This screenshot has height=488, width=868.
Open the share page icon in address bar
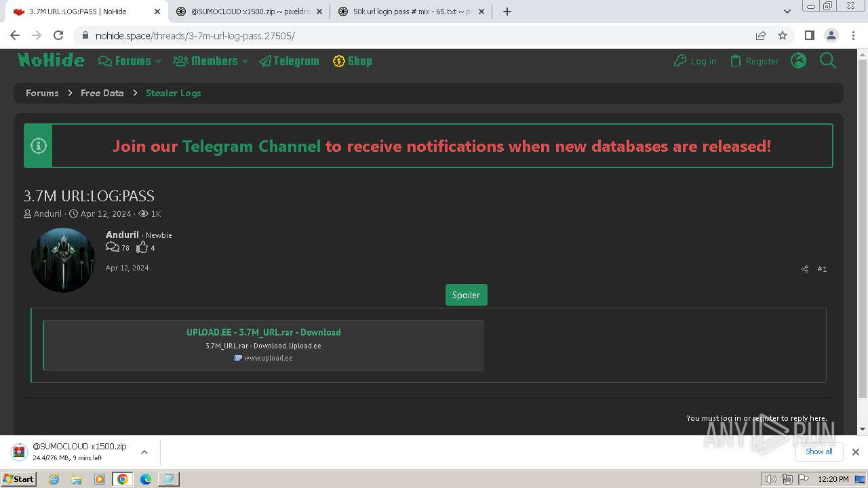(x=761, y=35)
